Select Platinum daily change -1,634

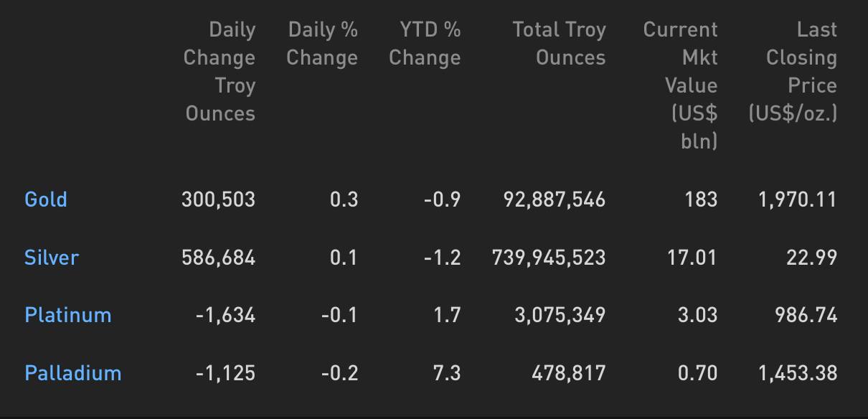tap(225, 315)
